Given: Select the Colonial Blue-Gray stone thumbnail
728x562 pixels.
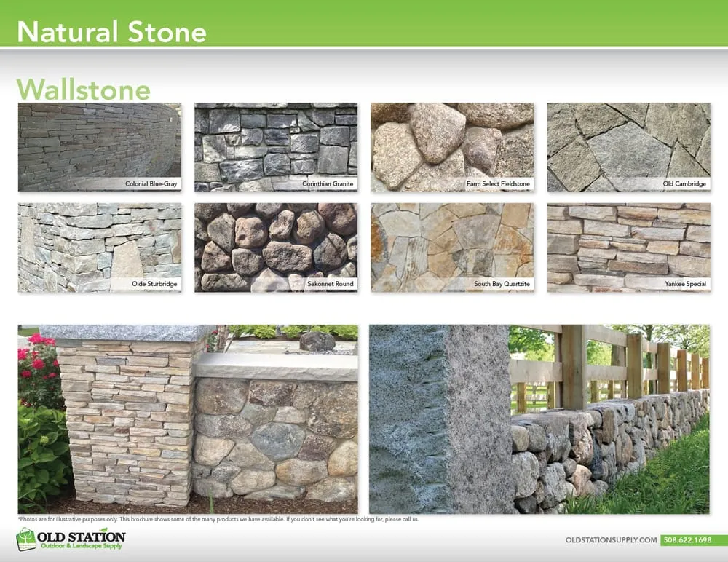Looking at the screenshot, I should (x=100, y=142).
